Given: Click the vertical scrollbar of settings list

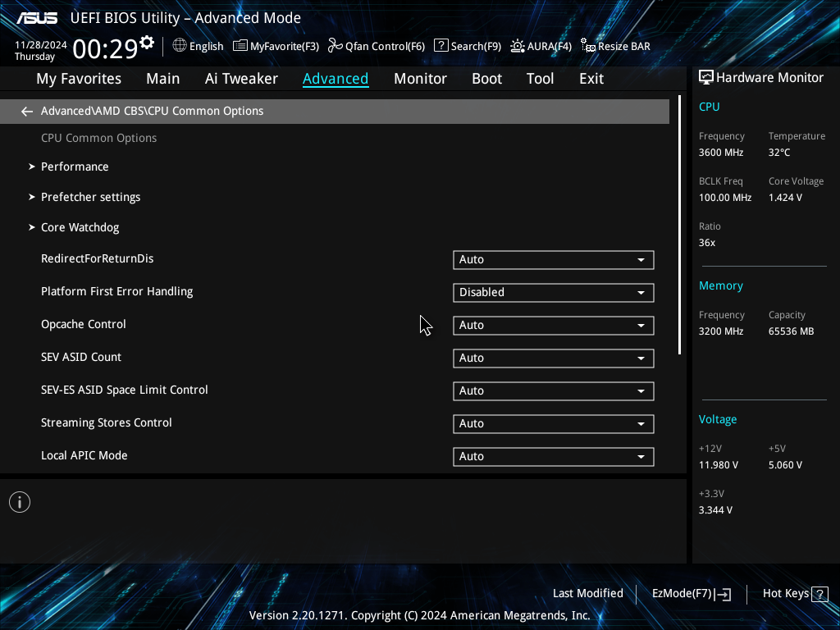Looking at the screenshot, I should click(680, 226).
